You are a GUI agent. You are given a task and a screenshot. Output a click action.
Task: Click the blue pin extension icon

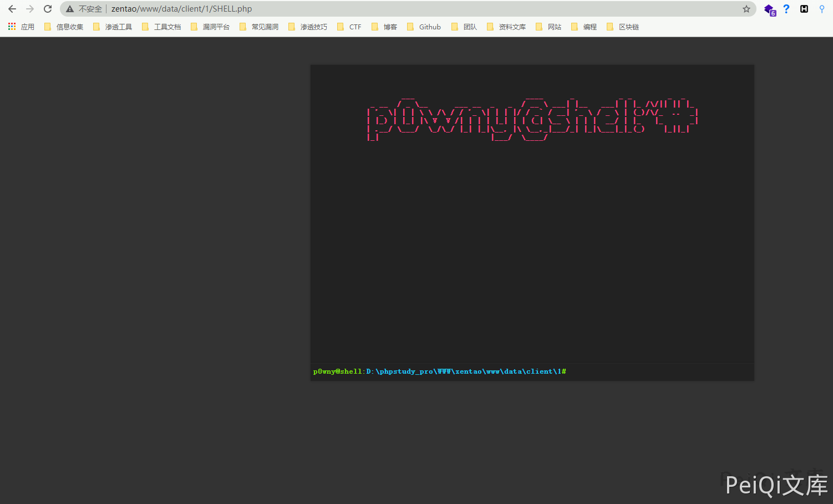point(822,9)
